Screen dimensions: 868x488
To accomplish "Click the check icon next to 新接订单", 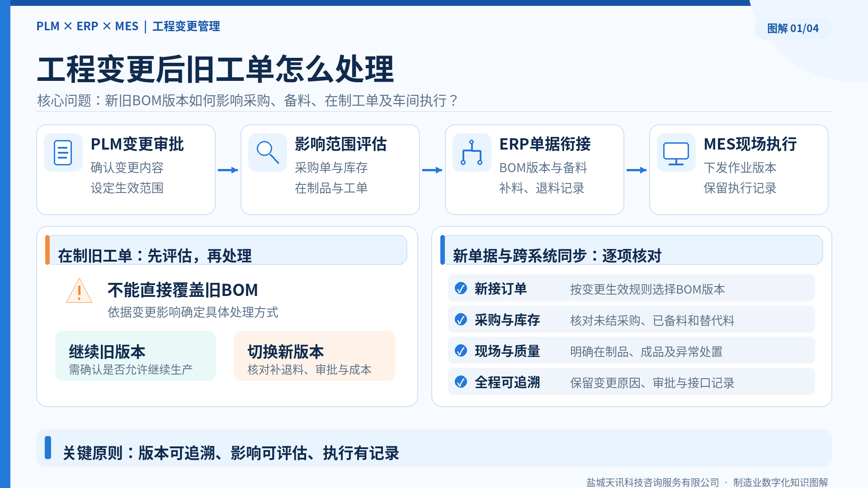I will point(461,288).
